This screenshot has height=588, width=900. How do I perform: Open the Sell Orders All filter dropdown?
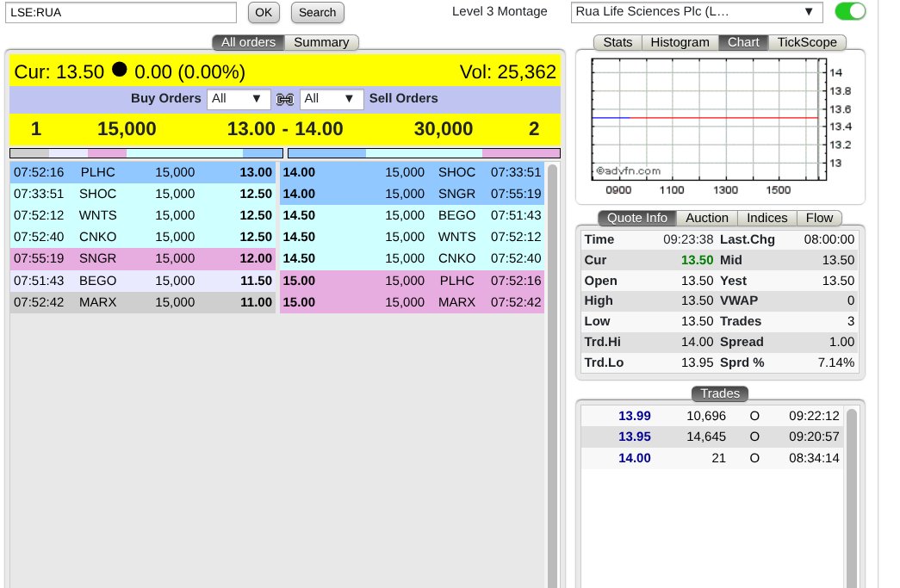pyautogui.click(x=332, y=99)
